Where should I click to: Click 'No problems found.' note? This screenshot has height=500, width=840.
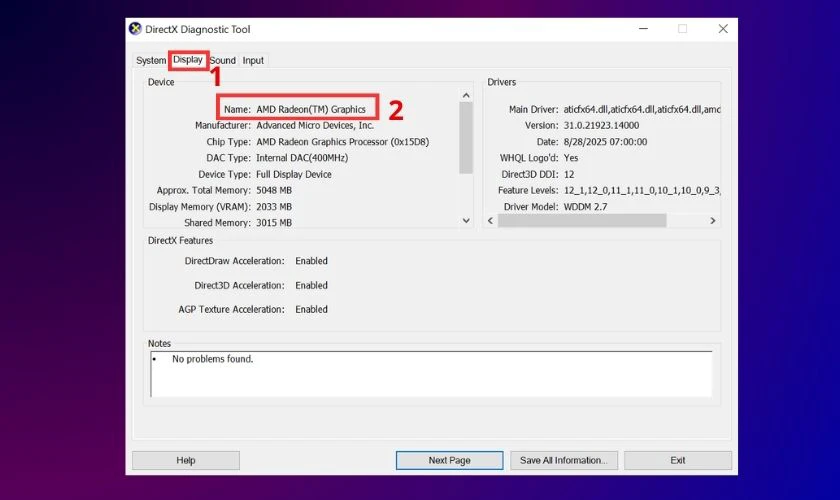tap(213, 359)
